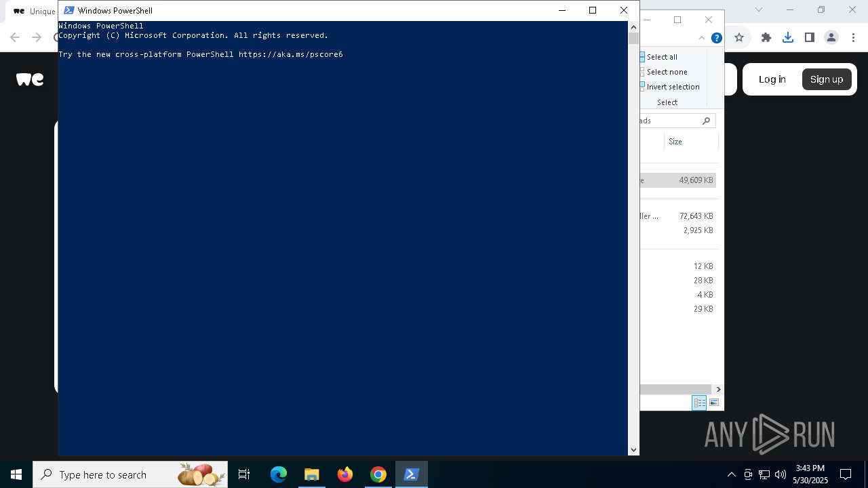Open the File Explorer help icon
Screen dimensions: 868x488
point(717,38)
